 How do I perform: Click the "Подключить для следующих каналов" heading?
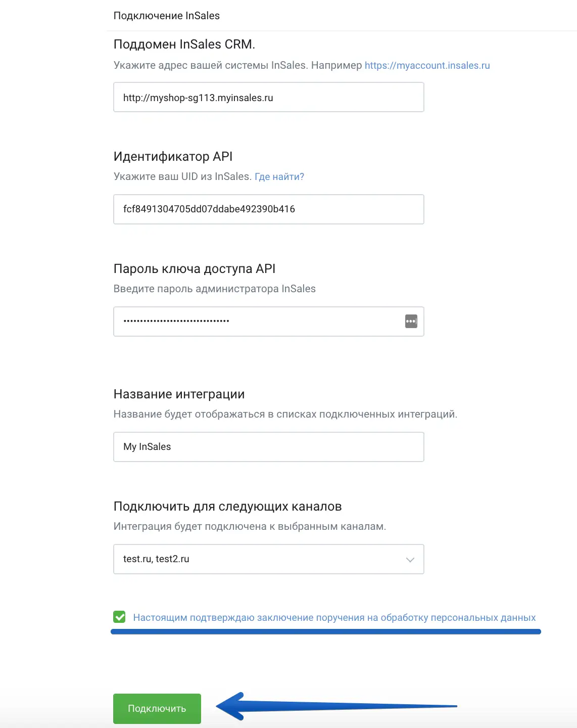coord(228,507)
